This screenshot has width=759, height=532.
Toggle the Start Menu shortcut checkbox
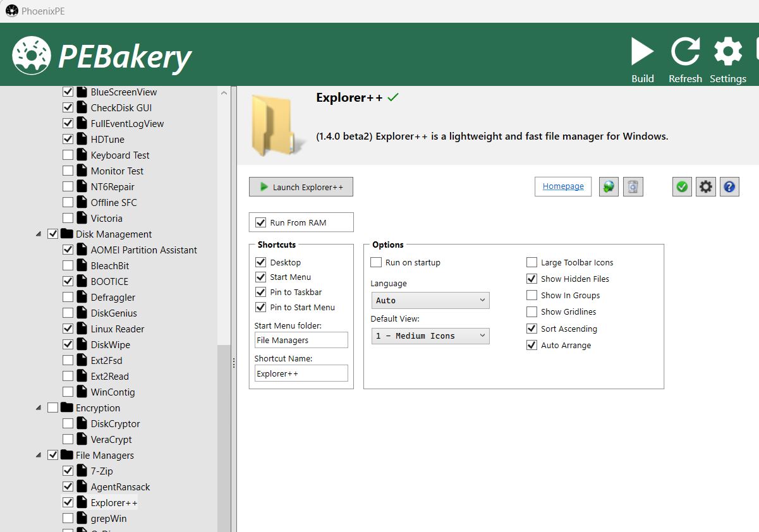tap(260, 277)
